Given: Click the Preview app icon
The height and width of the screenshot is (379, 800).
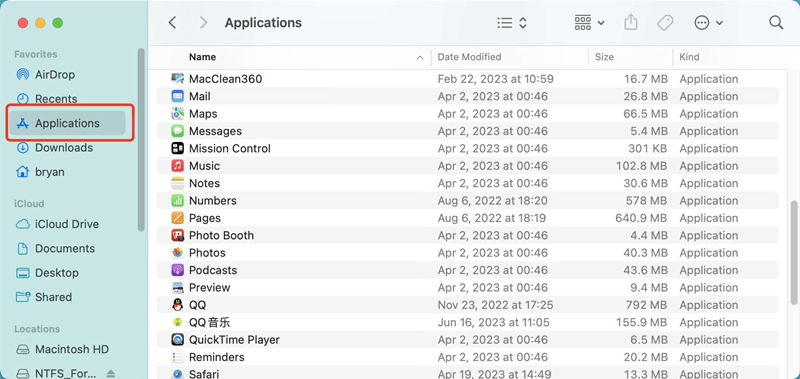Looking at the screenshot, I should coord(178,287).
